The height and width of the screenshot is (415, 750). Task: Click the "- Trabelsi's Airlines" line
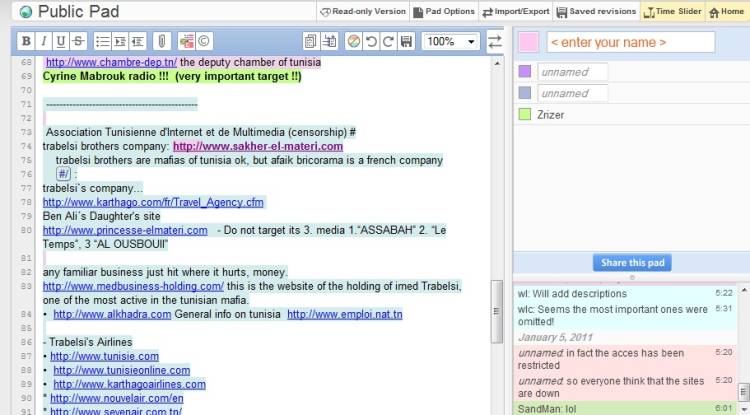tap(88, 342)
